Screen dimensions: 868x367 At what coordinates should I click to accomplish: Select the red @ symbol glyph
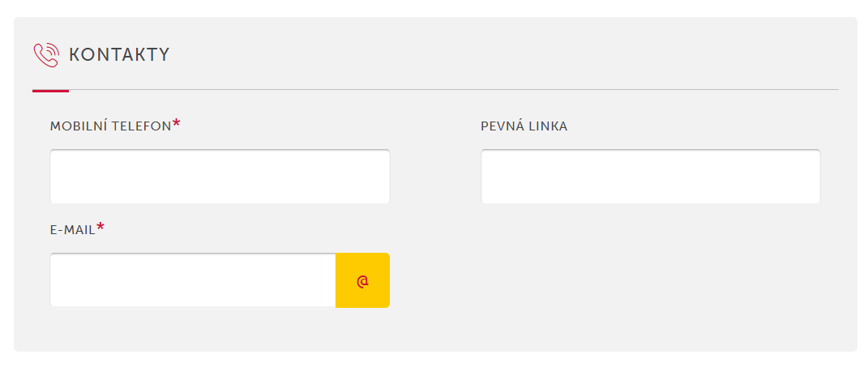[362, 281]
